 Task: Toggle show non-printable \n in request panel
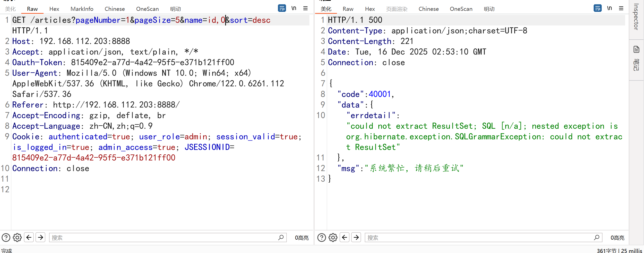point(294,8)
